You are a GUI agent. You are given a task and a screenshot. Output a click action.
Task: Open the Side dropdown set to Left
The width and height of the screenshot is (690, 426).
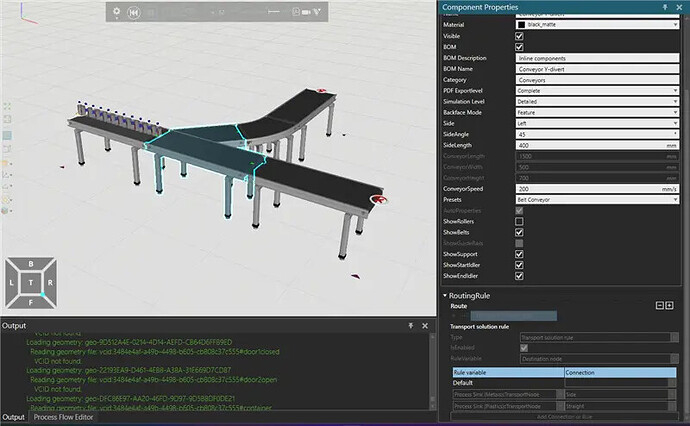click(597, 124)
